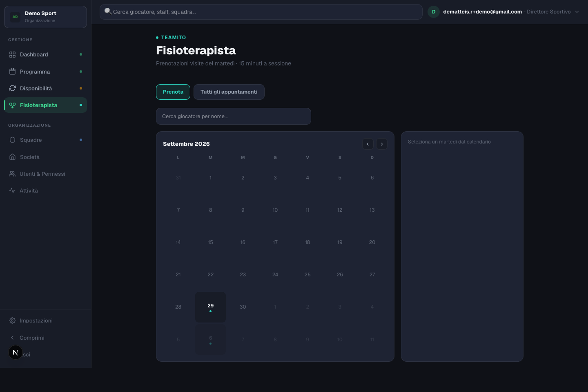This screenshot has width=588, height=392.
Task: Collapse sidebar with Comprimi
Action: pos(45,338)
